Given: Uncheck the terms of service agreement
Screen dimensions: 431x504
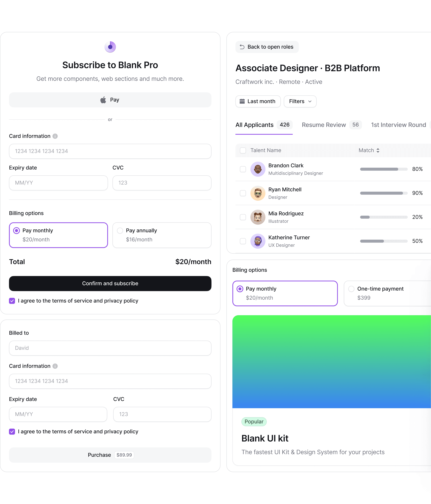Looking at the screenshot, I should pos(12,301).
